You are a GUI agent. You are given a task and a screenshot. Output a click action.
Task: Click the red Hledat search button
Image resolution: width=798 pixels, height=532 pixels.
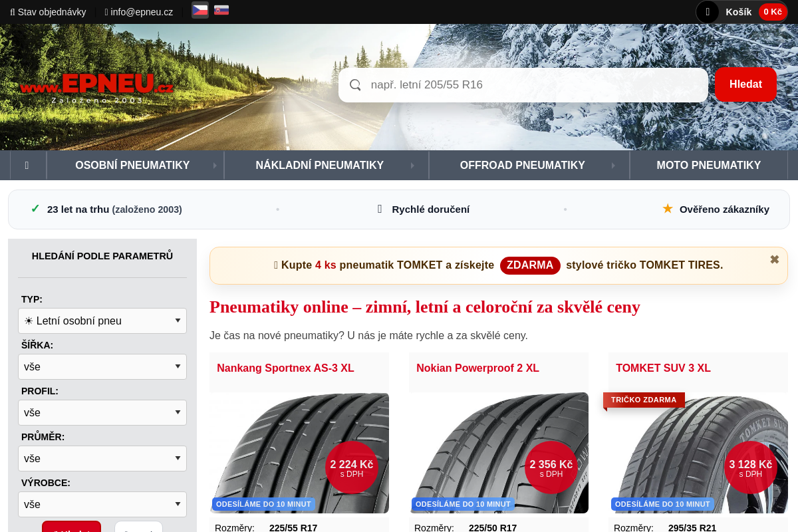coord(745,84)
